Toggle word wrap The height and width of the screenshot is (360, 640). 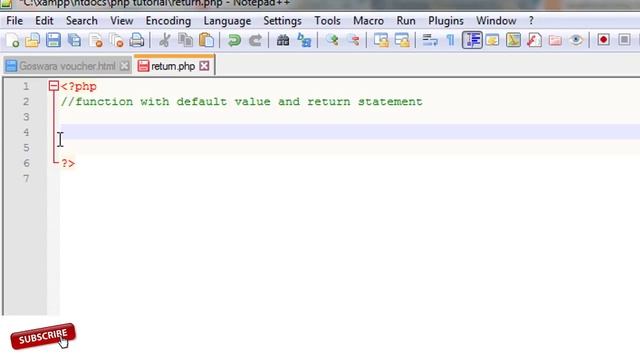[x=430, y=40]
